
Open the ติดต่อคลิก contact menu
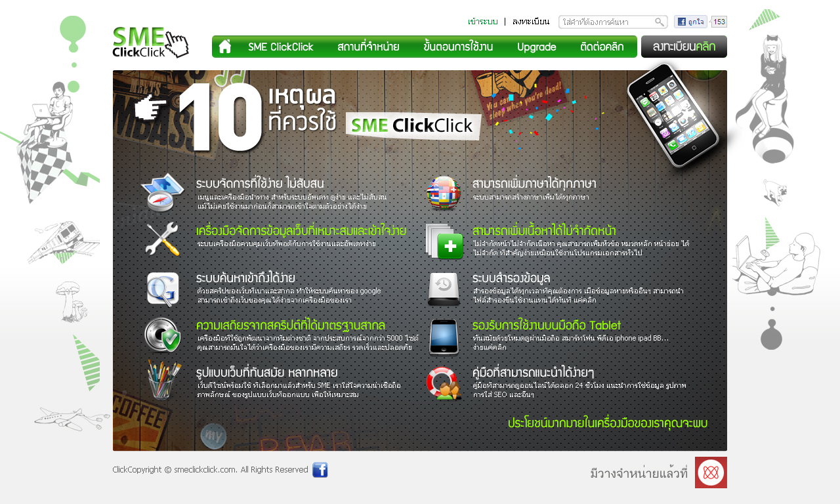click(602, 47)
